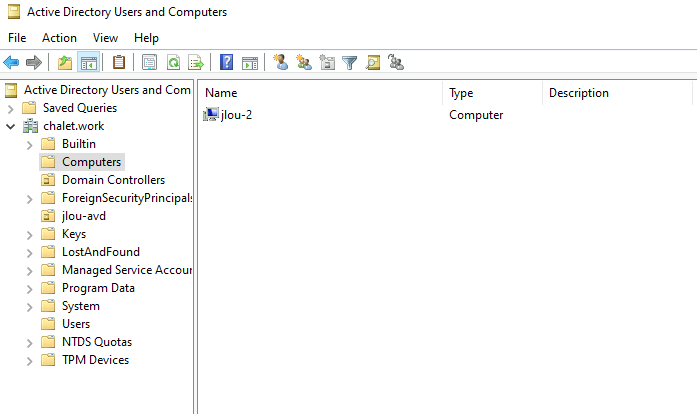Expand the Builtin folder
The width and height of the screenshot is (697, 414).
coord(30,144)
